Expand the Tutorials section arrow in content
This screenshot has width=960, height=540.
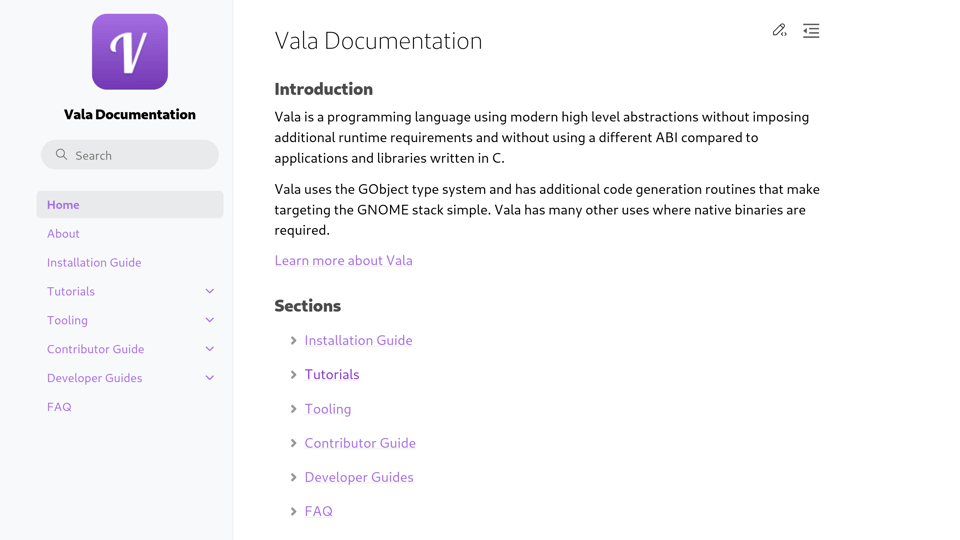293,375
